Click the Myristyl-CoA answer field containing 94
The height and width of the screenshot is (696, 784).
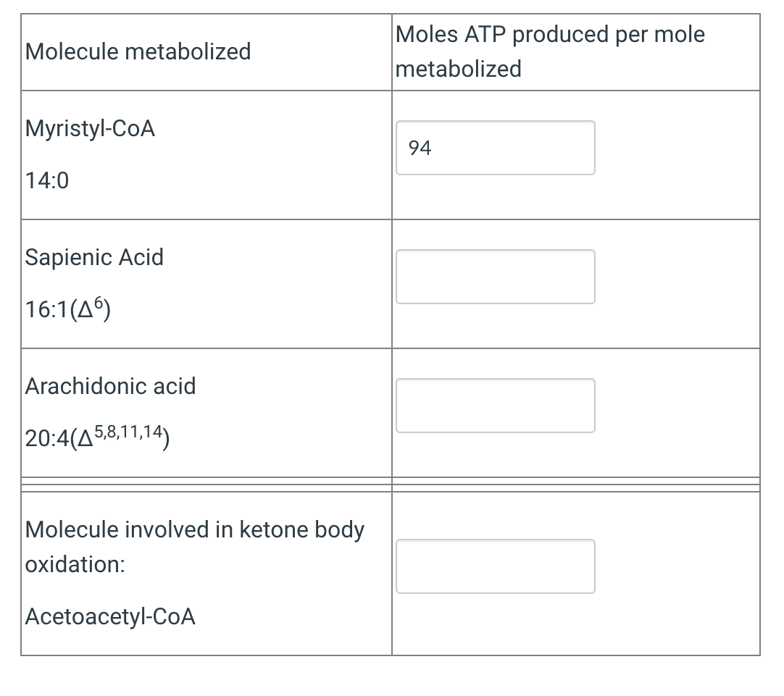coord(495,148)
